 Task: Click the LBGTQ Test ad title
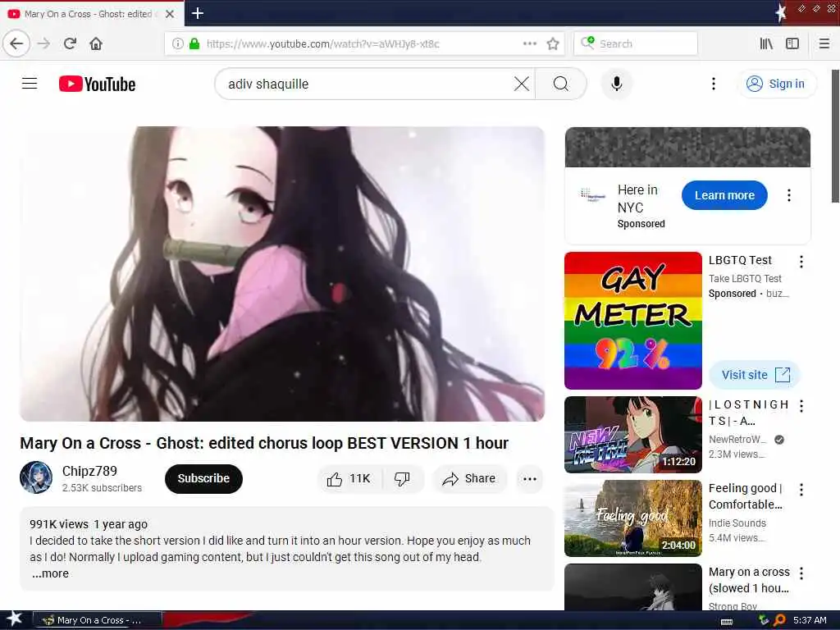(x=740, y=260)
